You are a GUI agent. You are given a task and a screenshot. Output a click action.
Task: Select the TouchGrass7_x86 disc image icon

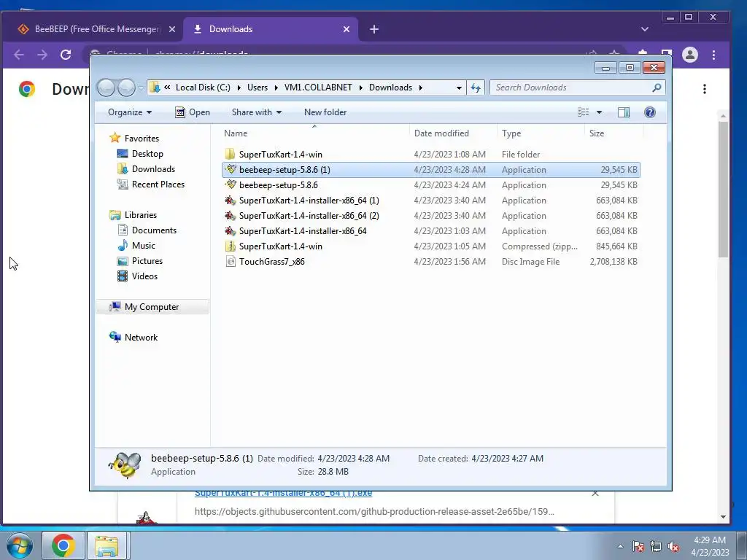(x=231, y=262)
